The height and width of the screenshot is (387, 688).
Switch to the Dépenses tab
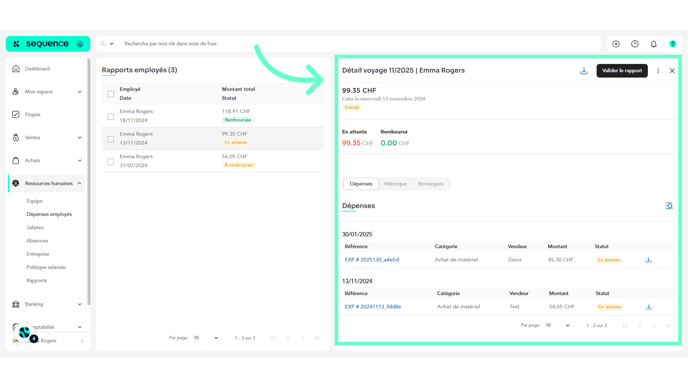point(361,184)
